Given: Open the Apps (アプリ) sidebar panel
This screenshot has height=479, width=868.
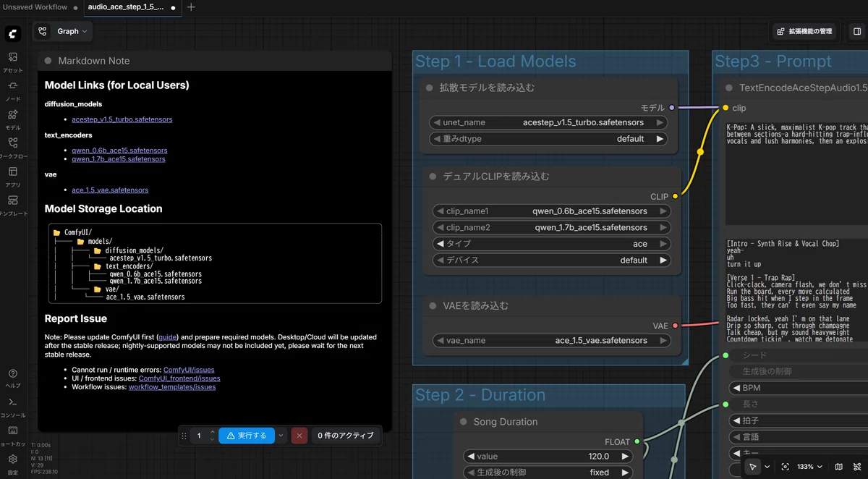Looking at the screenshot, I should (x=13, y=176).
